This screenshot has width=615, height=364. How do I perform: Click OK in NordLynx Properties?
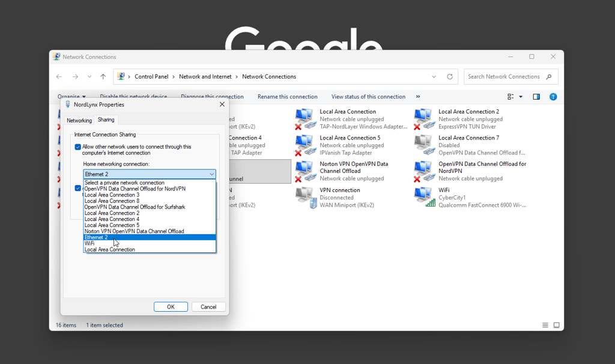pos(171,307)
